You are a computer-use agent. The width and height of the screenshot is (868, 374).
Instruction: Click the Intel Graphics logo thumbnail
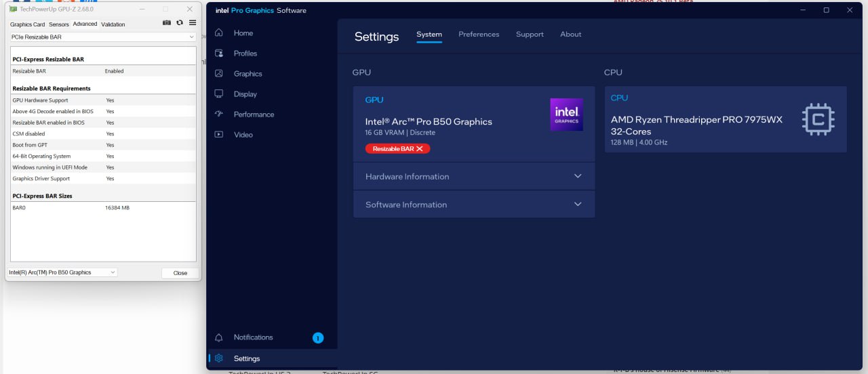566,115
